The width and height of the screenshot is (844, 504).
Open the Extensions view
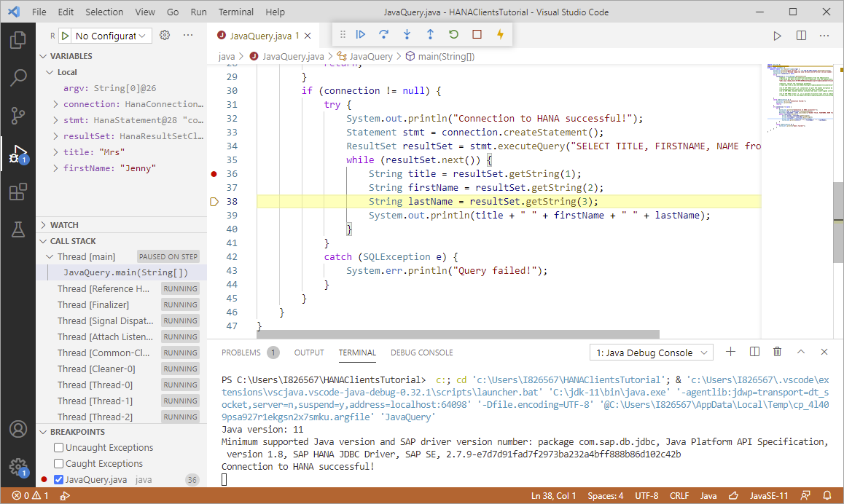[x=17, y=192]
